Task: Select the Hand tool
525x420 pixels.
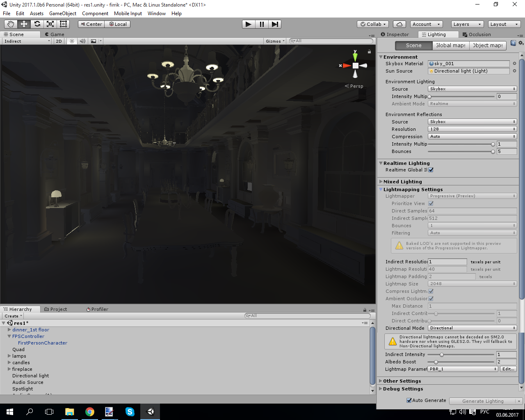Action: pos(11,24)
